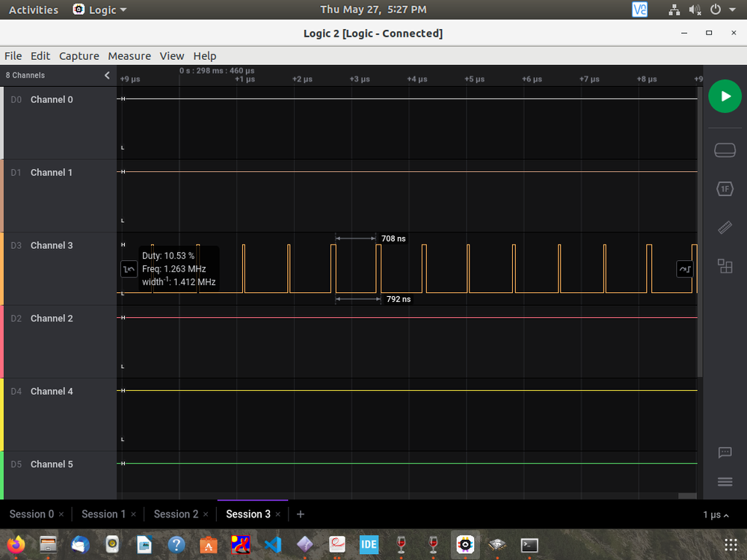
Task: Open Activities overview
Action: click(34, 10)
